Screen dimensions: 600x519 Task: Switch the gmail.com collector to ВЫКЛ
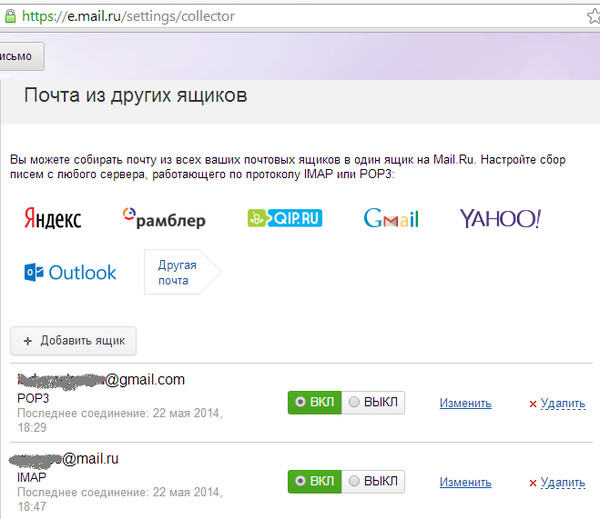coord(373,402)
